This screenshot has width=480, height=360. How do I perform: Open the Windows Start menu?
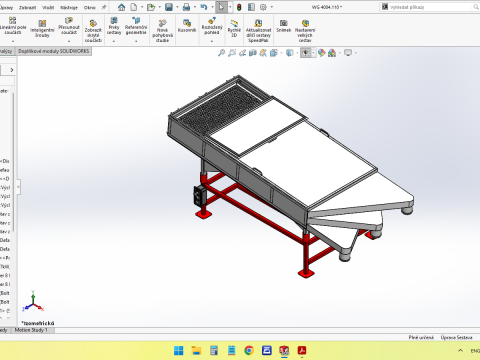(x=179, y=350)
